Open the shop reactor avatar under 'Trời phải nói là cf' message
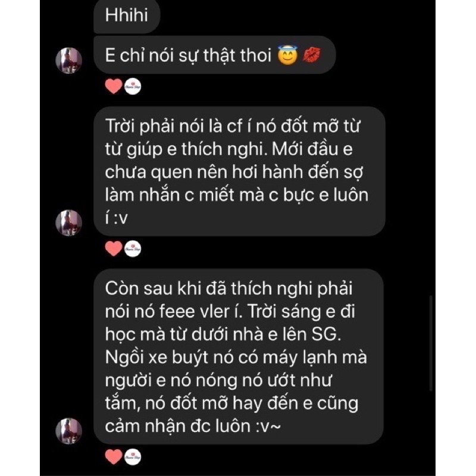Screen dimensions: 476x476 [x=133, y=249]
